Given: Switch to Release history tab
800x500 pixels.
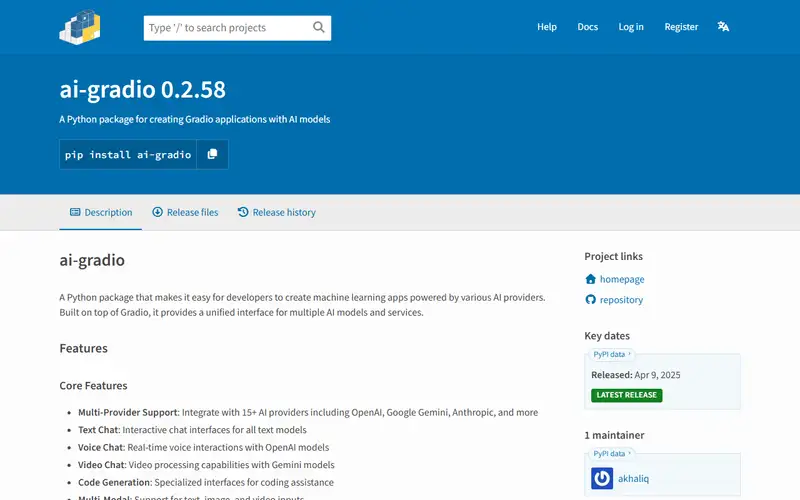Looking at the screenshot, I should 277,212.
